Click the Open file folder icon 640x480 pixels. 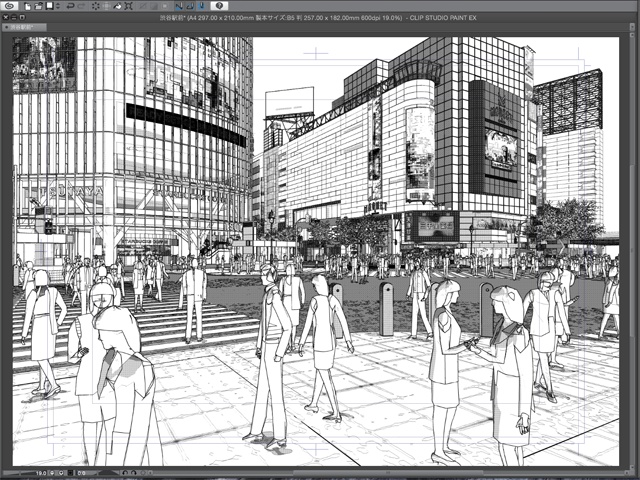(x=38, y=6)
